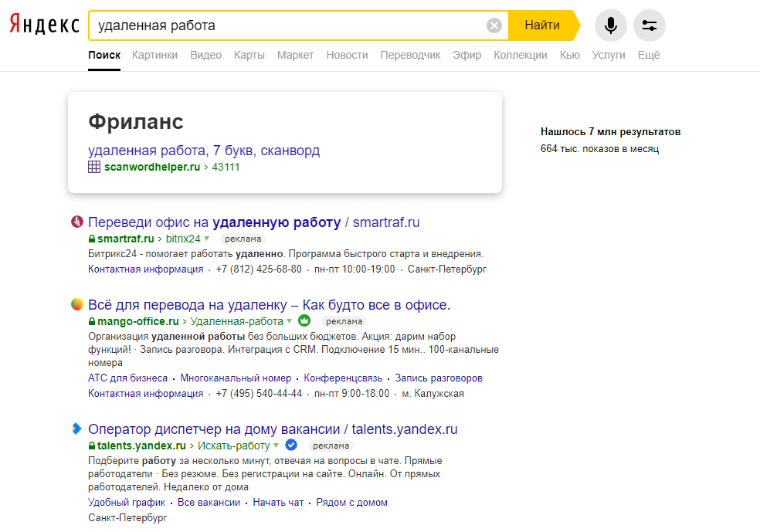Open the Маркет tab
The image size is (760, 532).
[x=295, y=56]
